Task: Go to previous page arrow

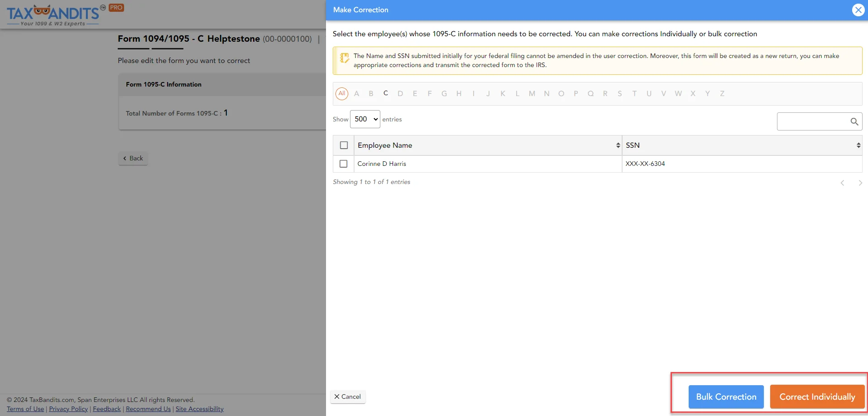Action: 842,183
